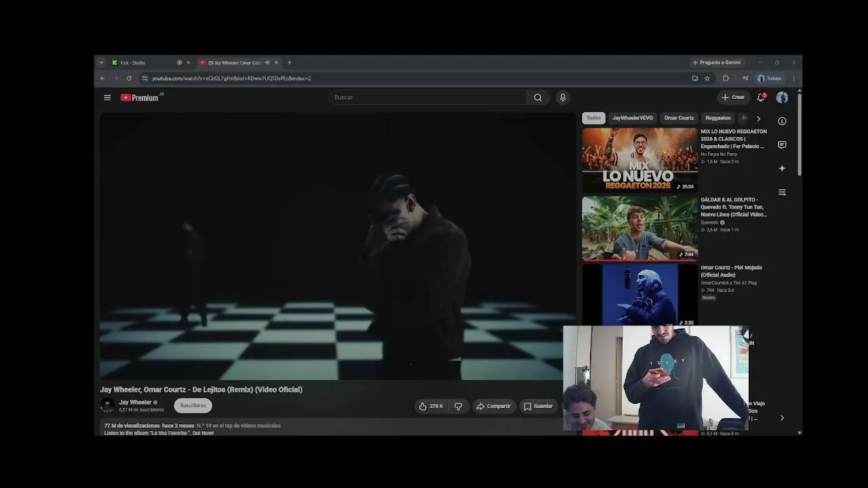
Task: Click the browser back arrow
Action: 102,79
